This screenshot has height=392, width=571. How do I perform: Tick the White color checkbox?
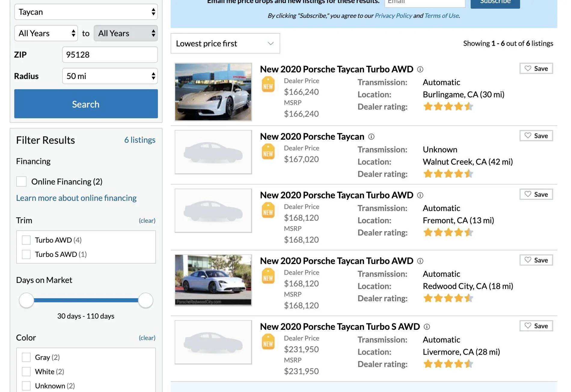(26, 372)
